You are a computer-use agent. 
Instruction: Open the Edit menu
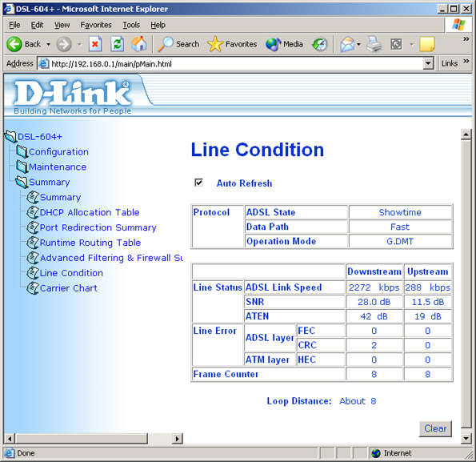coord(37,25)
